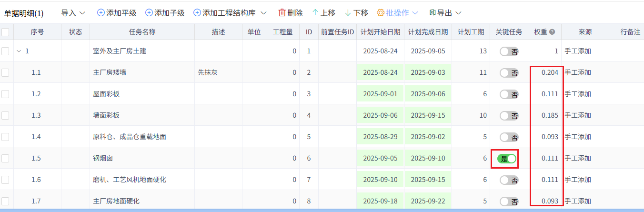644x212 pixels.
Task: Click the 添加平级 plus icon
Action: (101, 13)
